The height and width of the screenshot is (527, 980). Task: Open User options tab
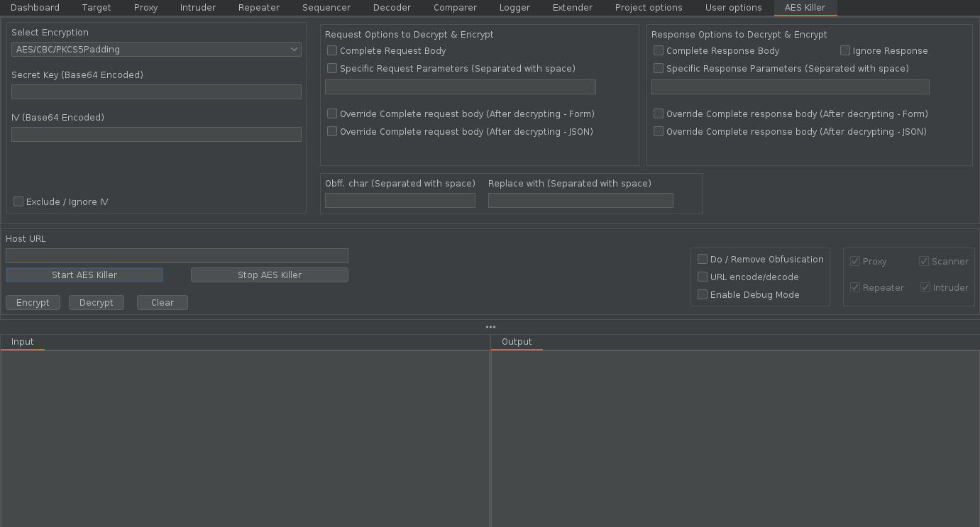[x=733, y=8]
